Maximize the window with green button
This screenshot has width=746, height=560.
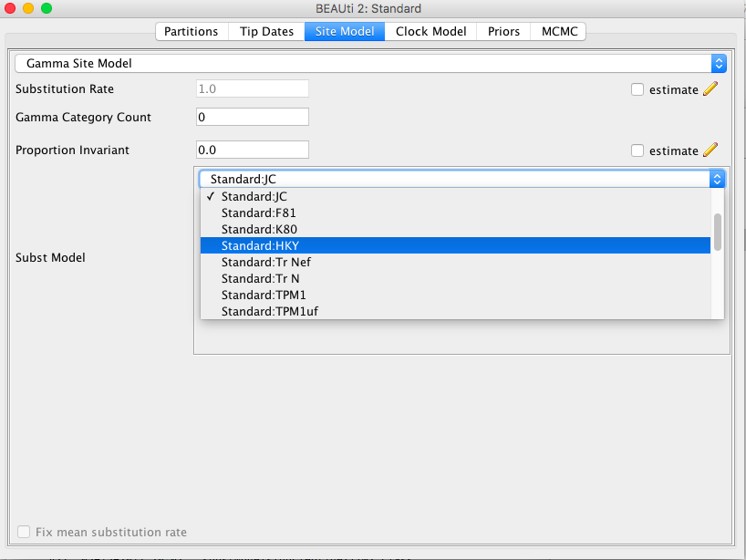coord(47,8)
